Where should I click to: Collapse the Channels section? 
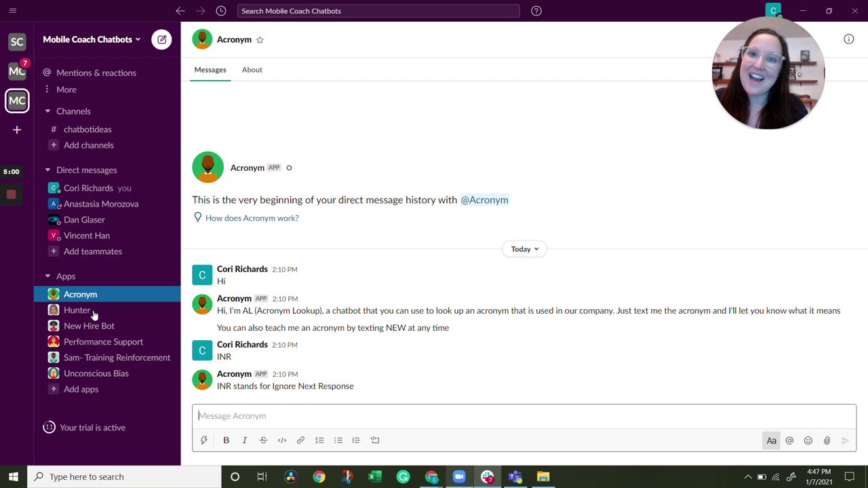(47, 111)
